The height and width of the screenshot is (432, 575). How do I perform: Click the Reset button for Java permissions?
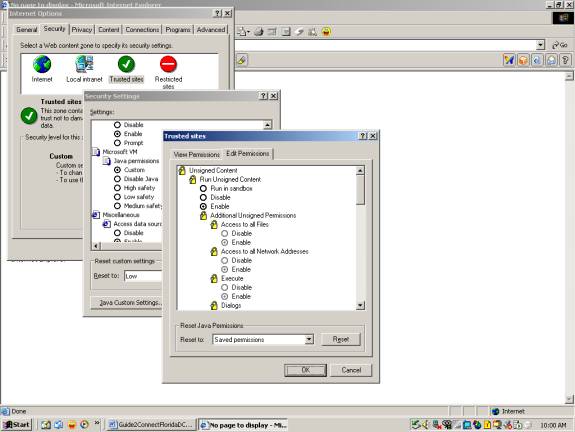point(341,340)
